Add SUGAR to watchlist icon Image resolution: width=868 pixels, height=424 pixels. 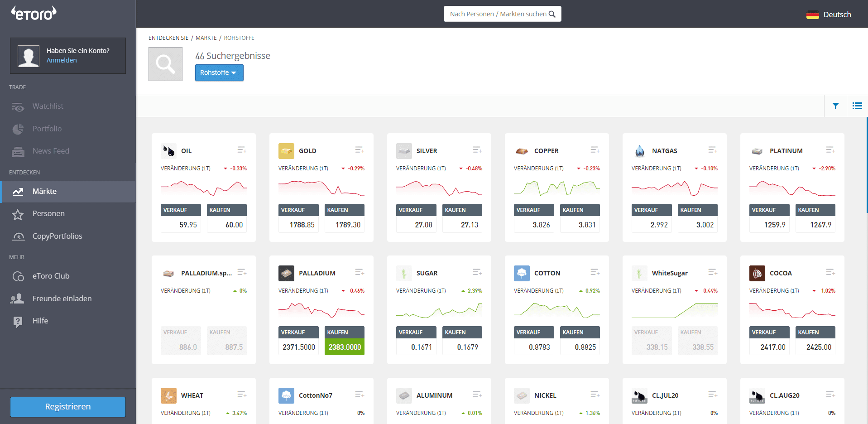click(x=477, y=272)
